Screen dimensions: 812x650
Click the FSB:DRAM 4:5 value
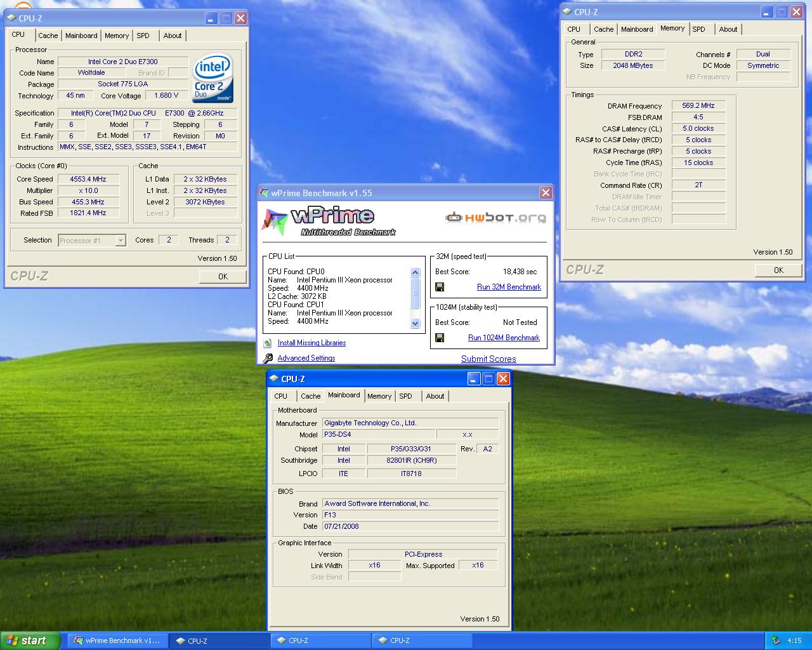(x=698, y=117)
